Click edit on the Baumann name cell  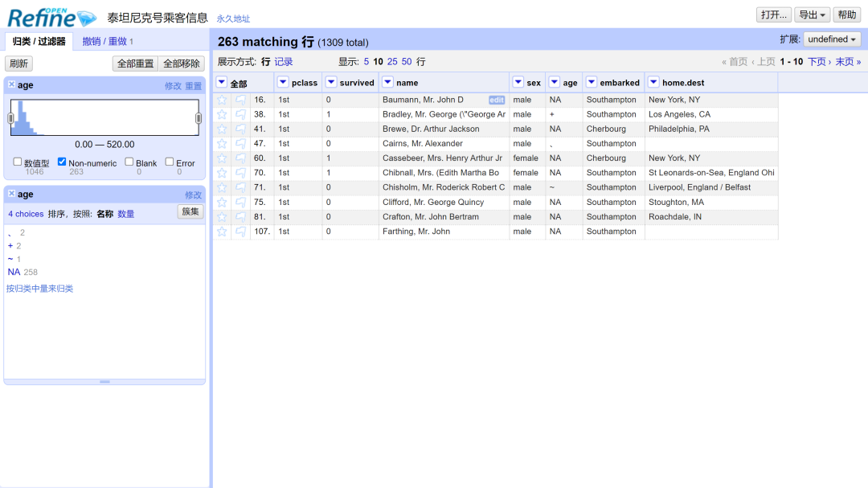click(x=497, y=100)
